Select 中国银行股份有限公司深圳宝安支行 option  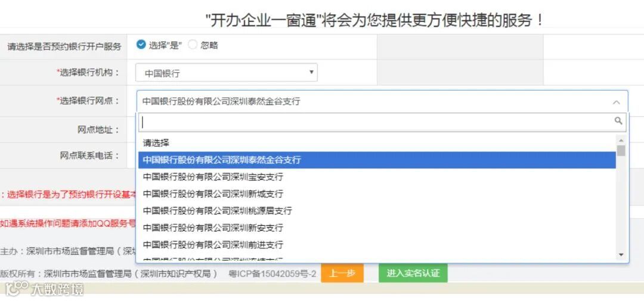tap(377, 177)
